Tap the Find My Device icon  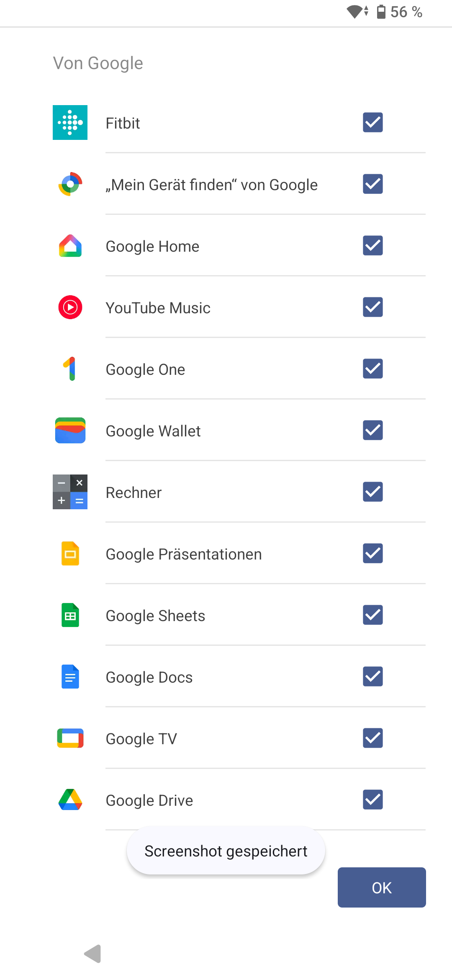(70, 184)
